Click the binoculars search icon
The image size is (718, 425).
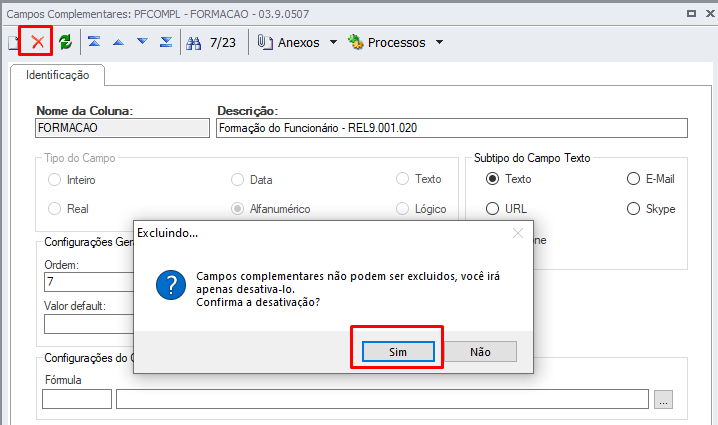193,43
